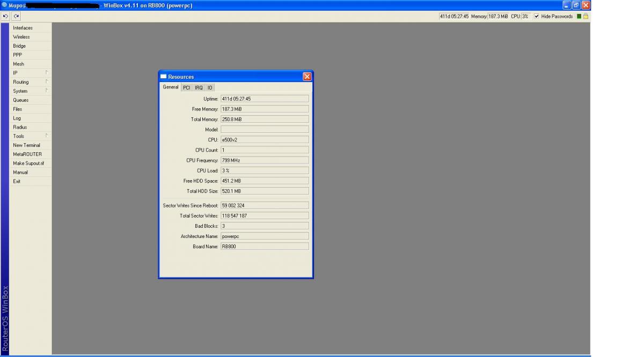Toggle the Hide Passwords checkbox
644x357 pixels.
pos(537,16)
